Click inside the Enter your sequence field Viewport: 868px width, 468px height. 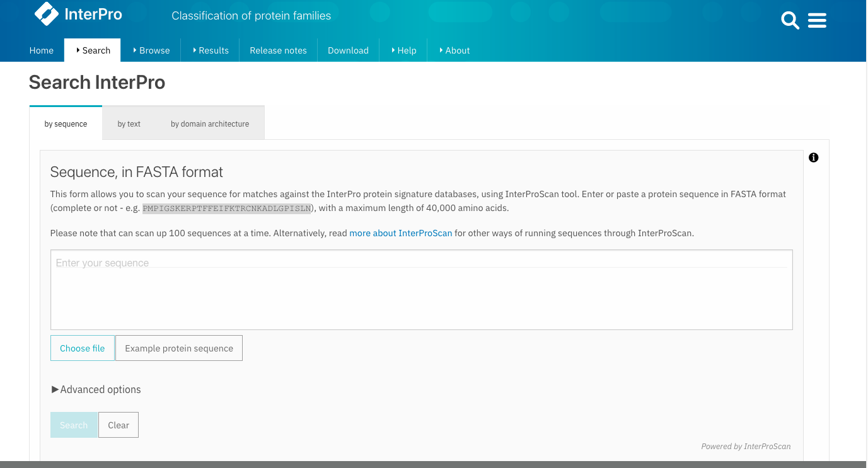(421, 290)
